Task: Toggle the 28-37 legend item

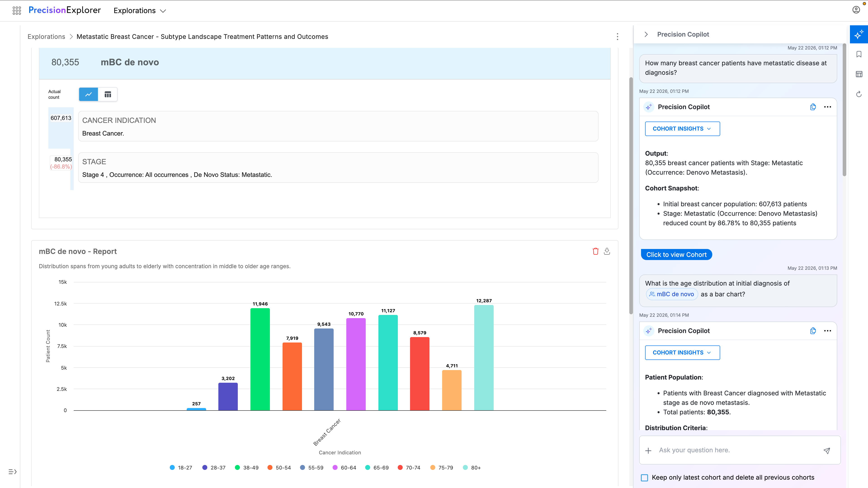Action: 214,468
